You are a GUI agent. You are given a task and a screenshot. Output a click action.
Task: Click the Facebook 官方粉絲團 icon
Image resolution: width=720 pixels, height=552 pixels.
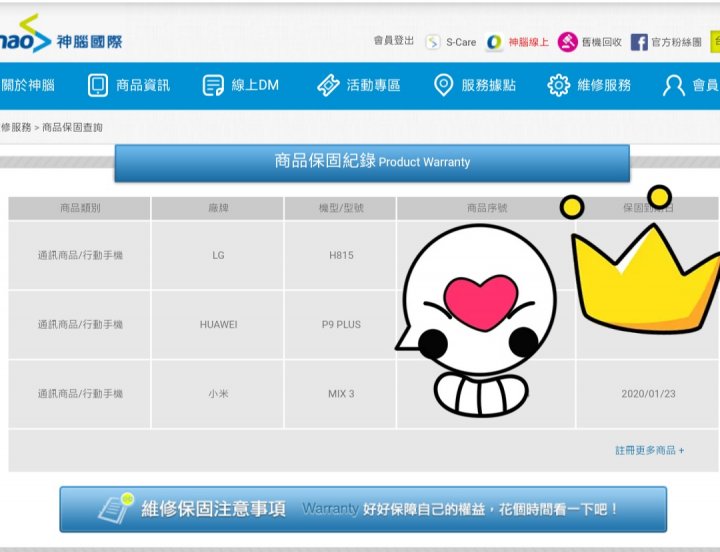[x=639, y=42]
